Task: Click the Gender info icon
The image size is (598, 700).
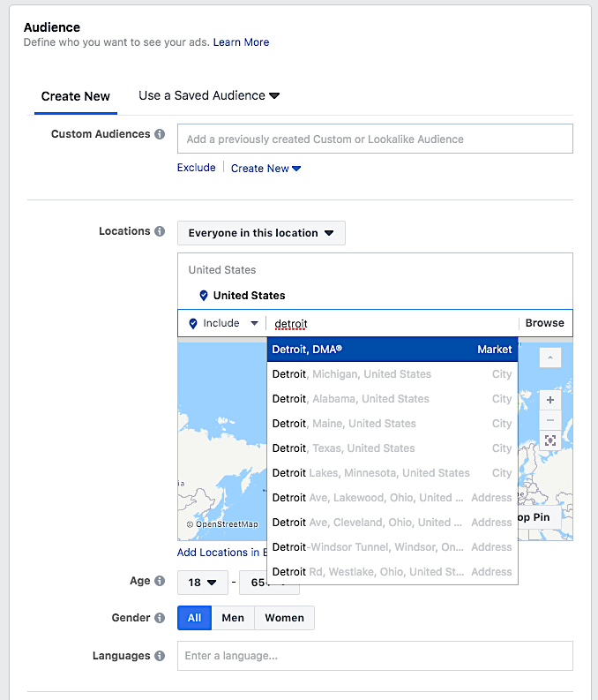Action: click(160, 618)
